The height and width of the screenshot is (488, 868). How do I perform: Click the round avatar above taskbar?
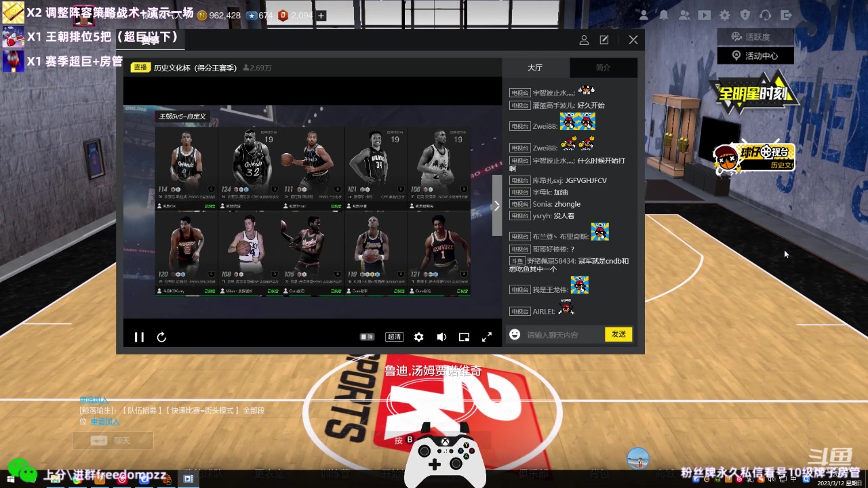638,459
